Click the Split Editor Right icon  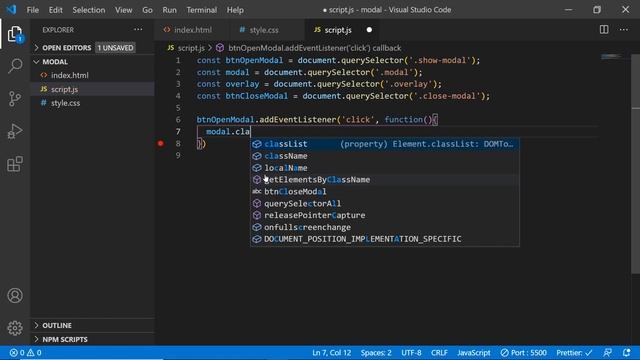click(604, 29)
